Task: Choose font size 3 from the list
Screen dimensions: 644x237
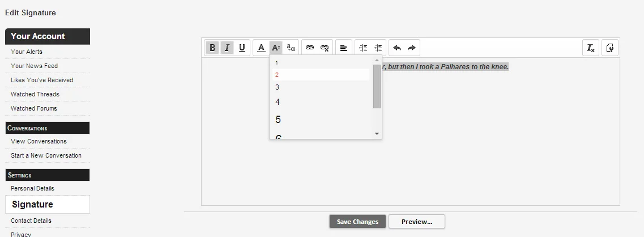Action: tap(321, 87)
